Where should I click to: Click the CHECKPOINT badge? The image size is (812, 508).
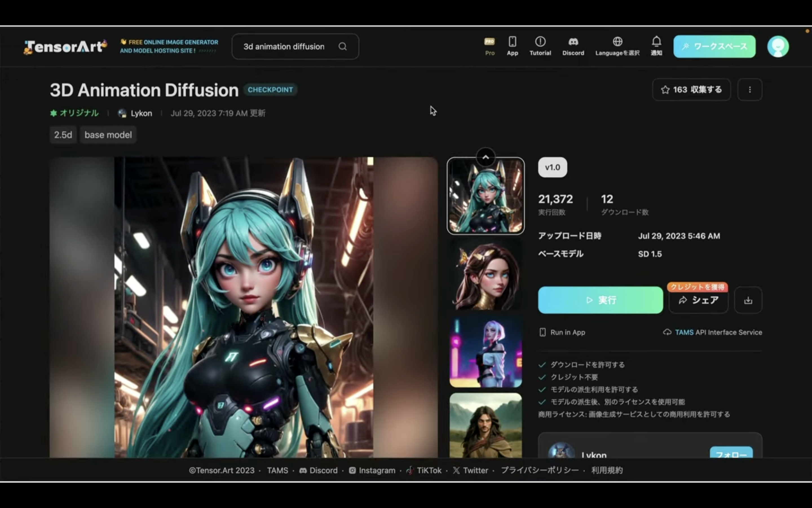tap(270, 90)
